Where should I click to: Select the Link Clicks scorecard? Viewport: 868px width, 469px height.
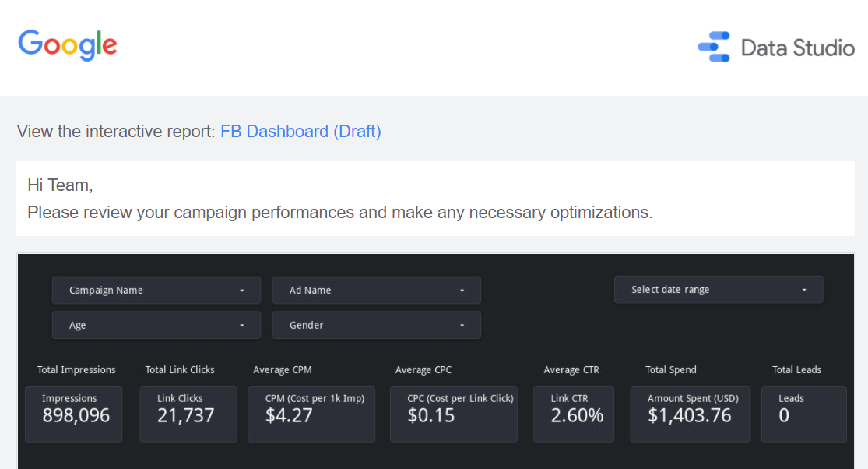click(x=188, y=414)
